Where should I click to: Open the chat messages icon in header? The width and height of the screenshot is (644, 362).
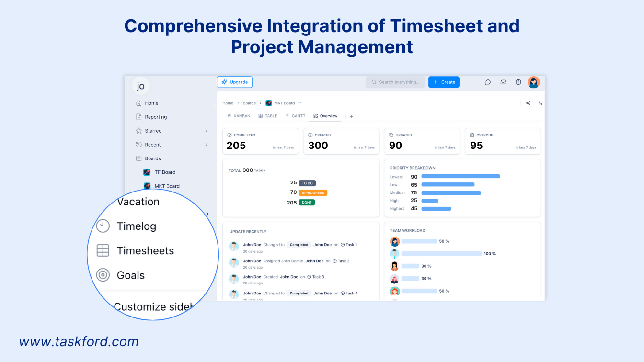coord(488,82)
